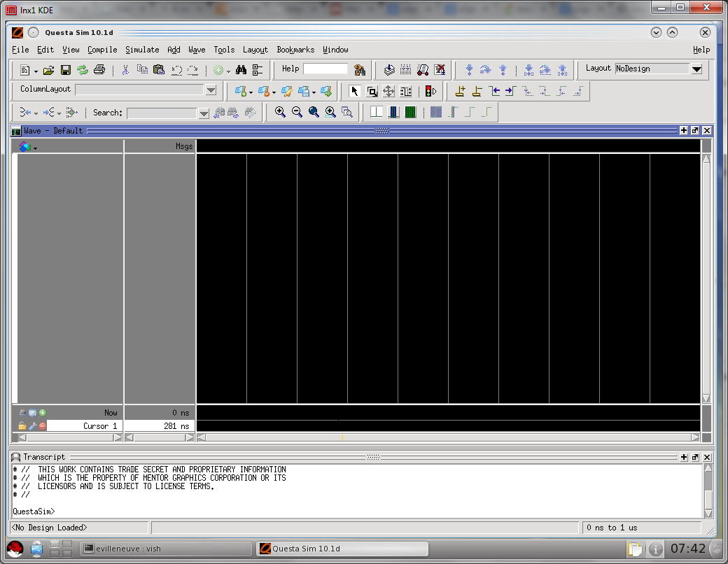Screen dimensions: 728x564
Task: Open the Tools menu
Action: pyautogui.click(x=224, y=50)
